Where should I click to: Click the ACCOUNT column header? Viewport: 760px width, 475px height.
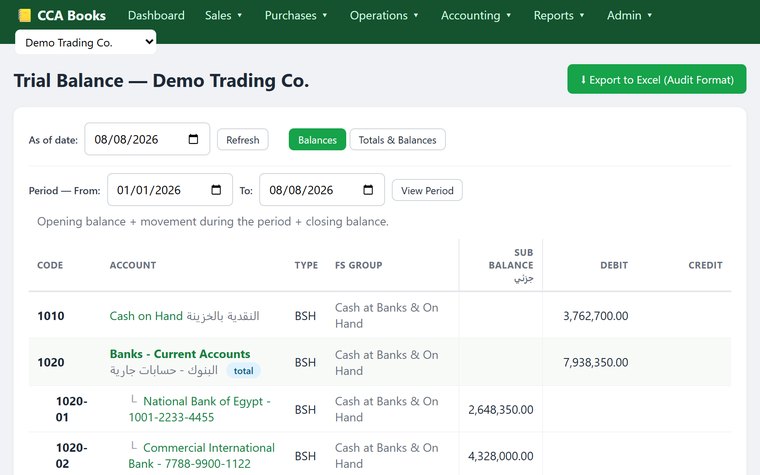pyautogui.click(x=133, y=265)
